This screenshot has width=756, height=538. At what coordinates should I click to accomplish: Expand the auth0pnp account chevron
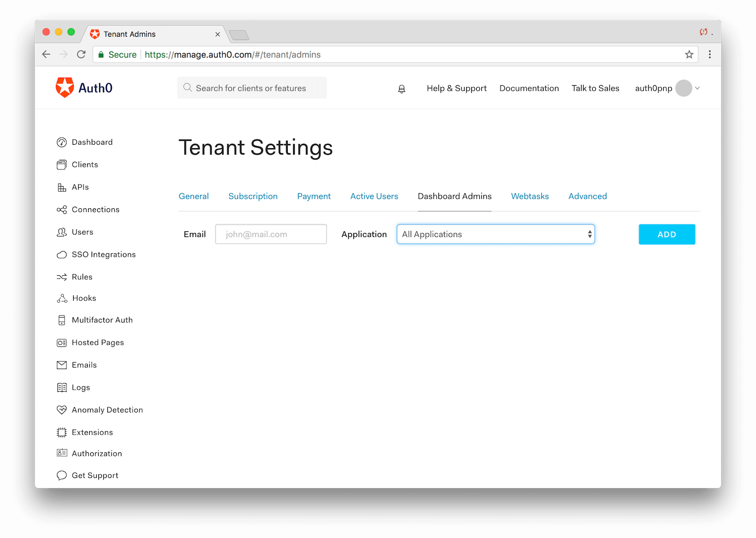click(x=698, y=88)
